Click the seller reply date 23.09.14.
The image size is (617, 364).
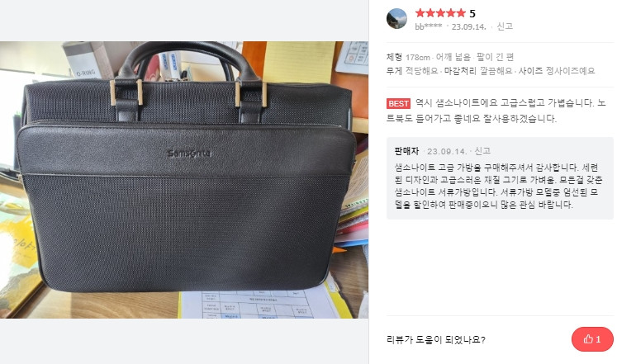pos(447,151)
